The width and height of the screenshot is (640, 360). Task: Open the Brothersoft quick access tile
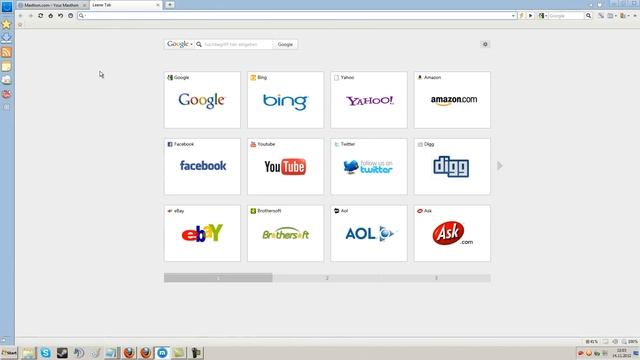285,233
